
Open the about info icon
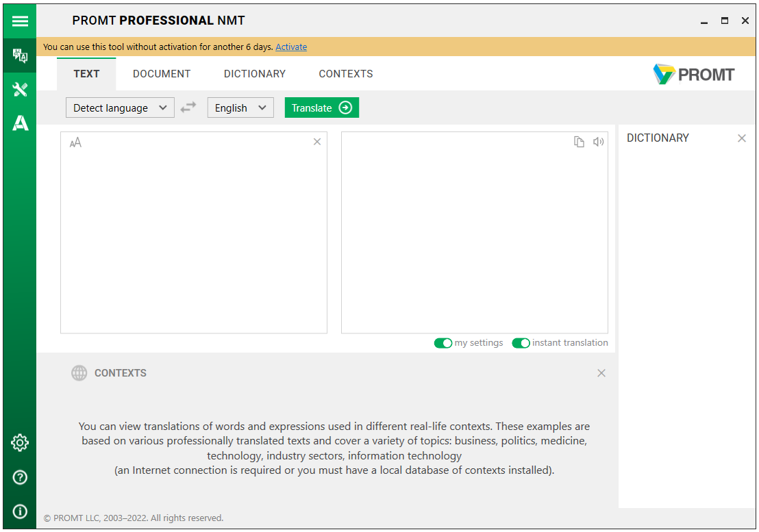20,511
